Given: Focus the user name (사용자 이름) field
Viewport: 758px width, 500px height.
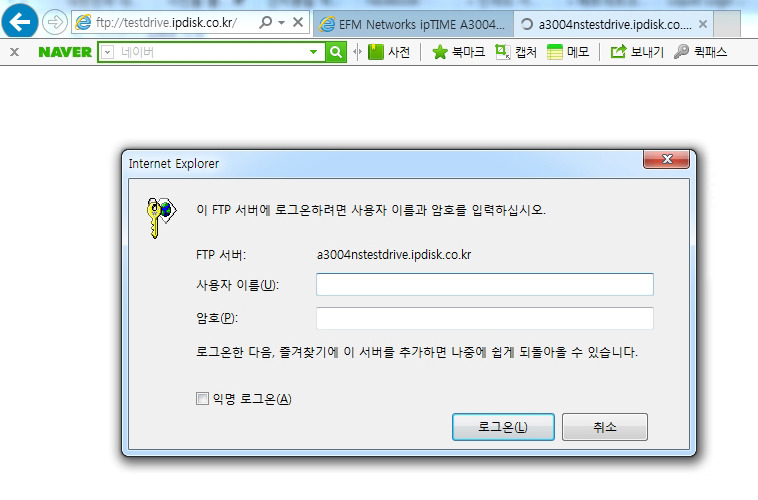Looking at the screenshot, I should [x=484, y=284].
